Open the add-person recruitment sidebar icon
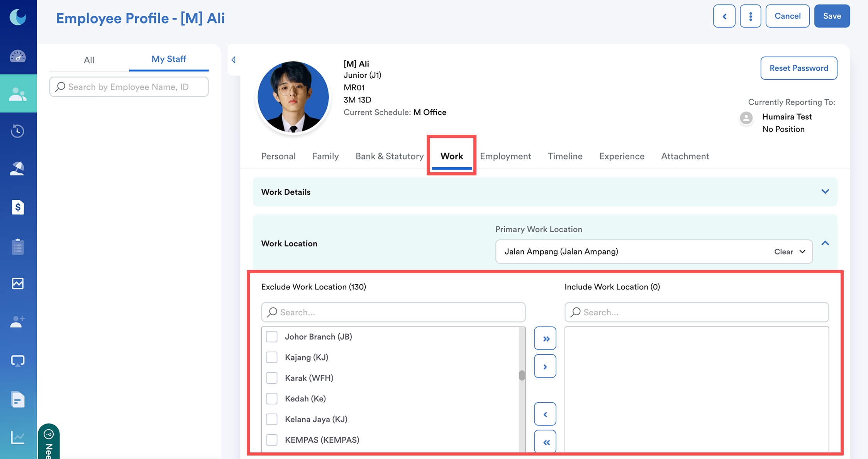The width and height of the screenshot is (868, 459). 18,321
